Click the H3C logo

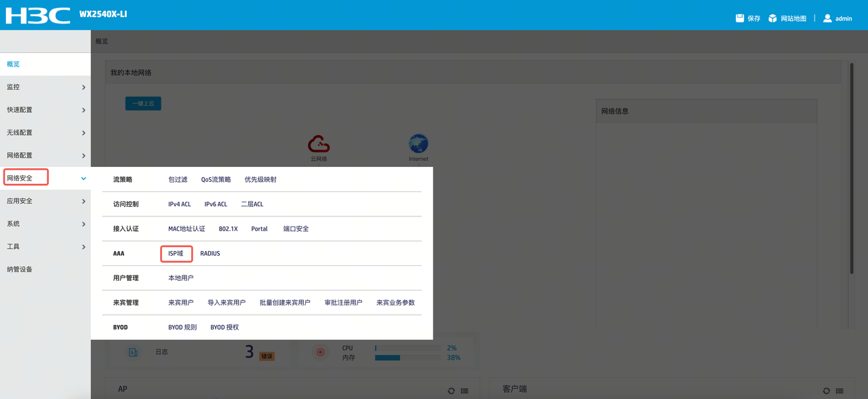[x=38, y=15]
